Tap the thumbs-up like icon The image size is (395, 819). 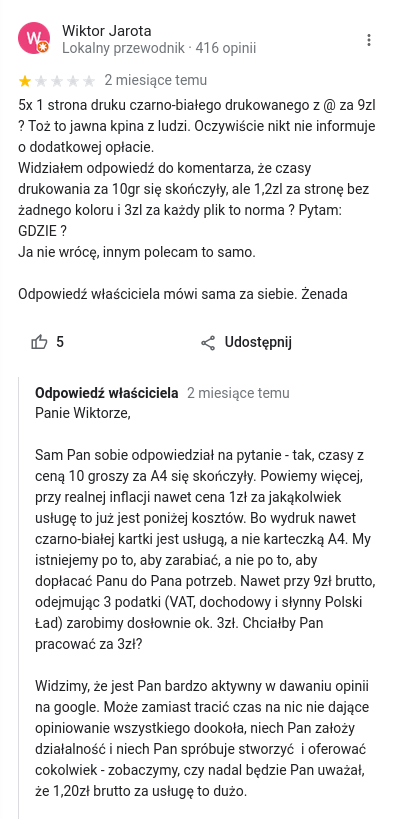tap(40, 343)
